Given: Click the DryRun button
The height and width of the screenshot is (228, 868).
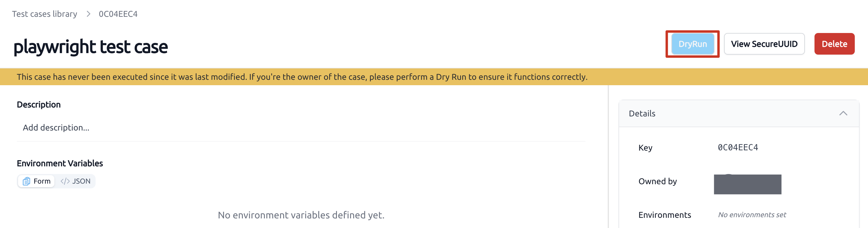Looking at the screenshot, I should [x=692, y=44].
